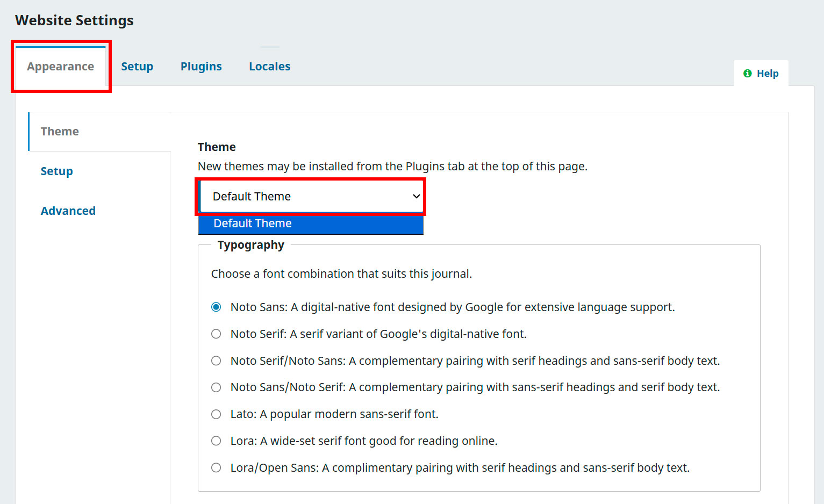Viewport: 824px width, 504px height.
Task: Choose the Lora serif font option
Action: click(216, 441)
